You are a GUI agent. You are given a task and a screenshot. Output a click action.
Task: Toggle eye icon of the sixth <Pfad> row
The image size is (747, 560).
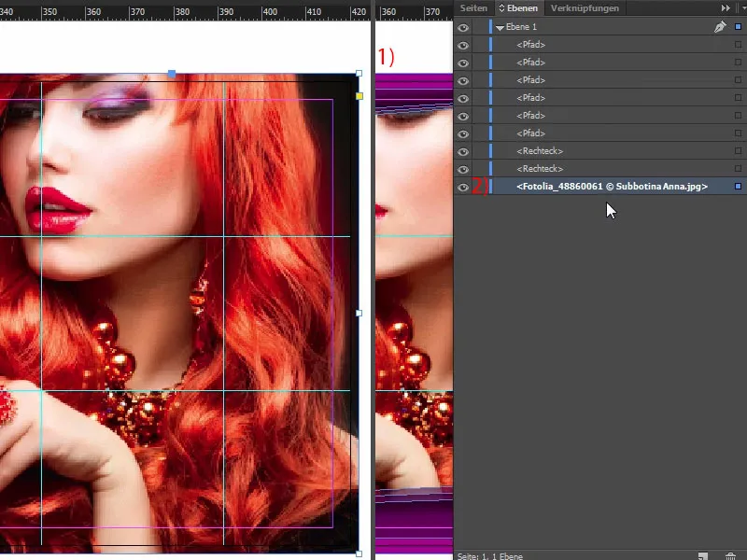click(x=462, y=133)
